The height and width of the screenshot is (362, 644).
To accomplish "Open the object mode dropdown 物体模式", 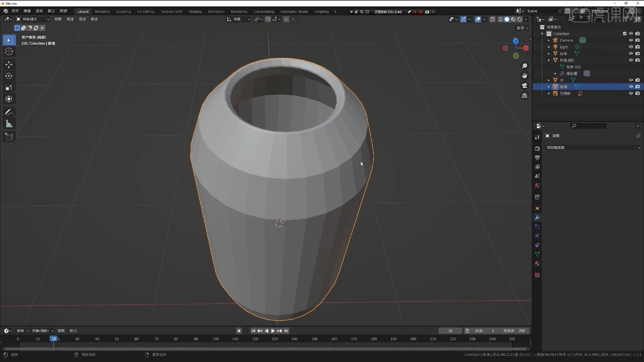I will coord(33,19).
